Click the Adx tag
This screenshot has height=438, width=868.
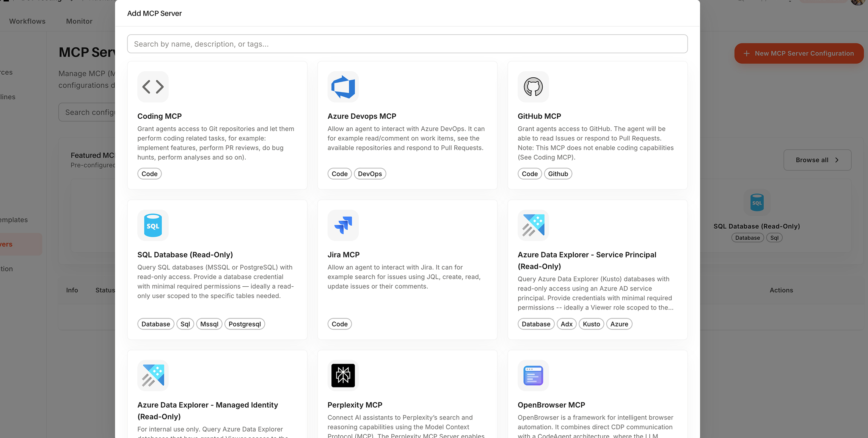567,324
